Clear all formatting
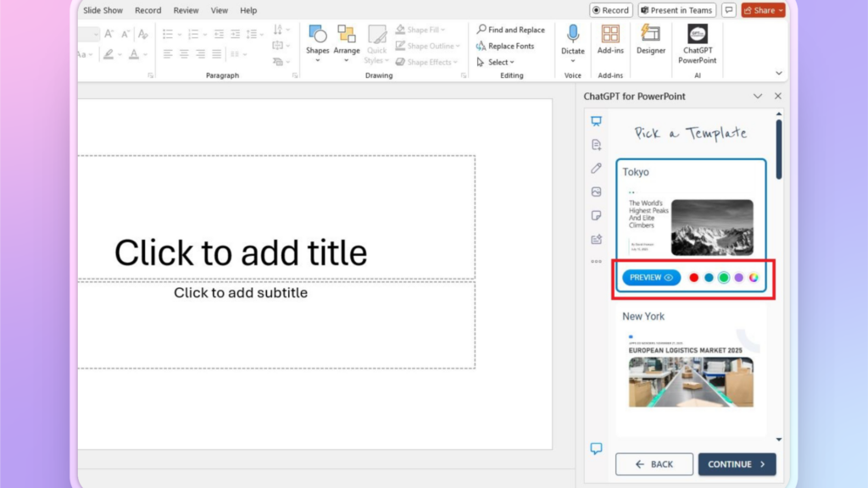 coord(142,34)
